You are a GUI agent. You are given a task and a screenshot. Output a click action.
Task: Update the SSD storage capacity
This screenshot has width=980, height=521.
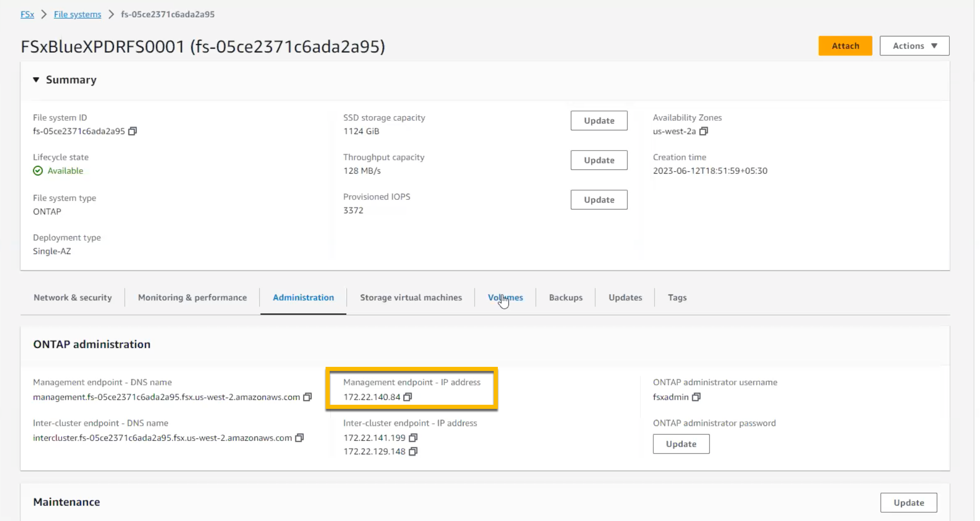pyautogui.click(x=599, y=120)
